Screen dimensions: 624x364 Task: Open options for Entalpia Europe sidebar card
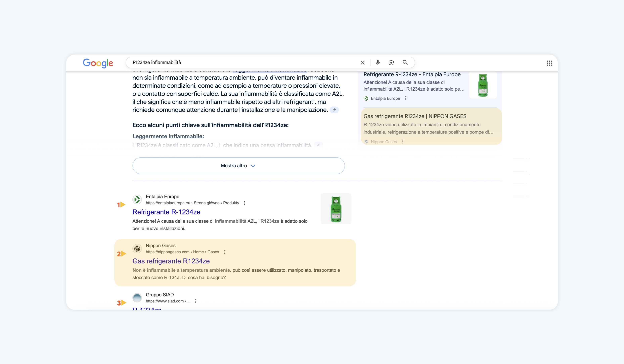point(406,98)
